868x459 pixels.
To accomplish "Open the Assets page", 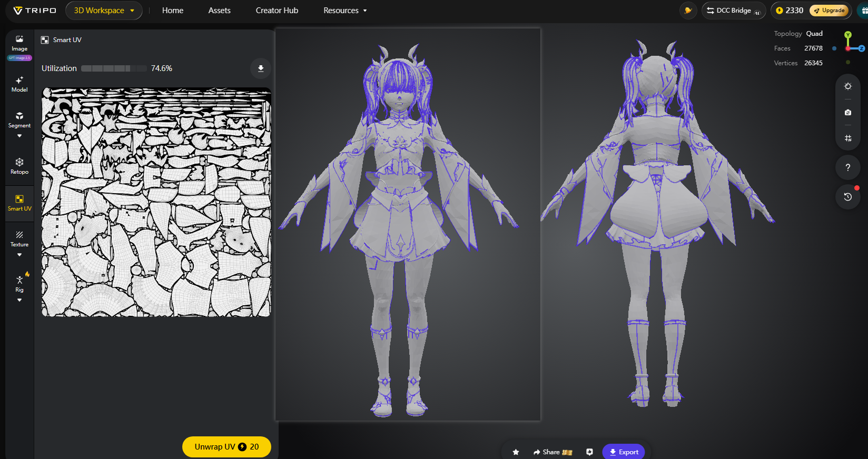I will pos(220,11).
